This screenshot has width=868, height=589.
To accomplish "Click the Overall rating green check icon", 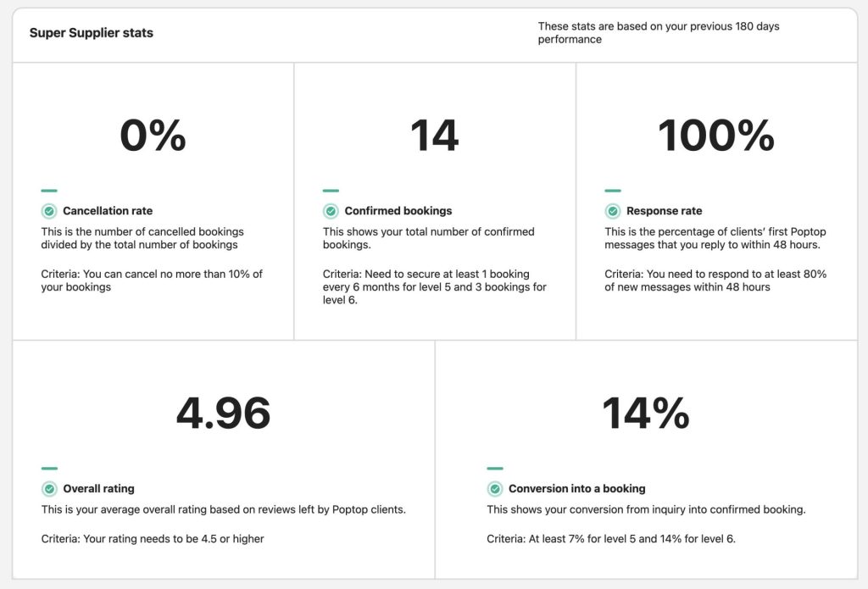I will pyautogui.click(x=49, y=489).
